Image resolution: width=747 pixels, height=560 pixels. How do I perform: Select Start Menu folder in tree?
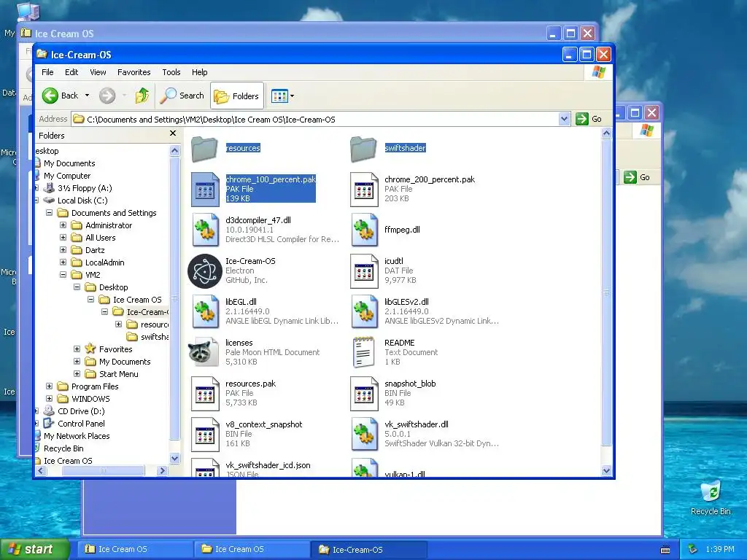[118, 374]
